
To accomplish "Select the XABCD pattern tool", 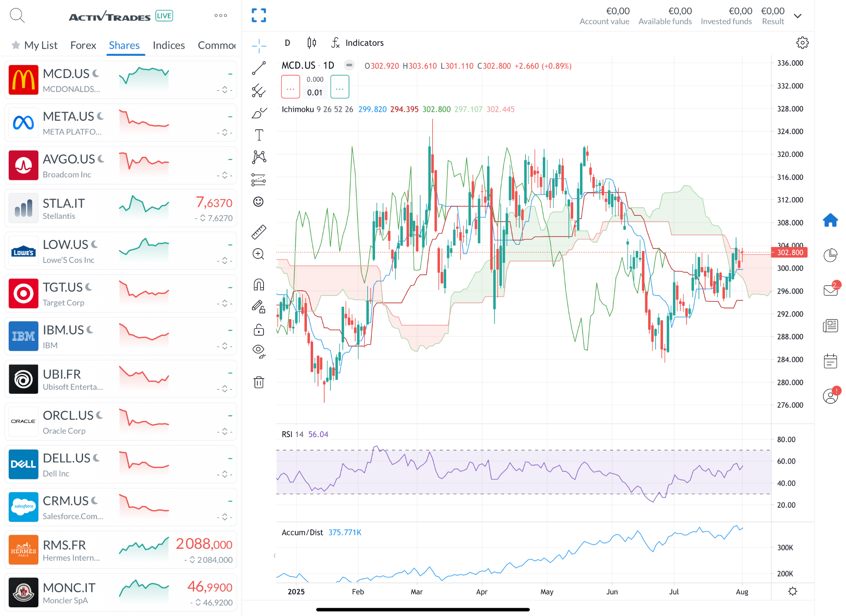I will pos(259,157).
